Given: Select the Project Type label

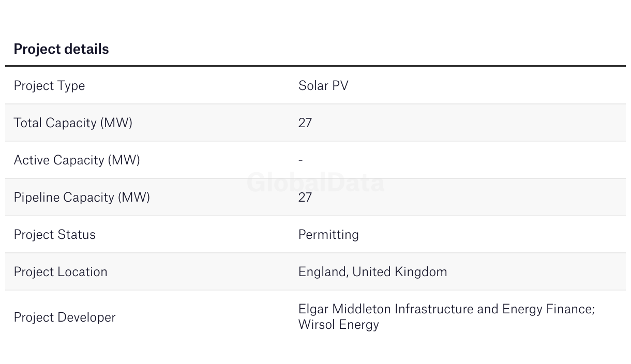Looking at the screenshot, I should tap(49, 86).
